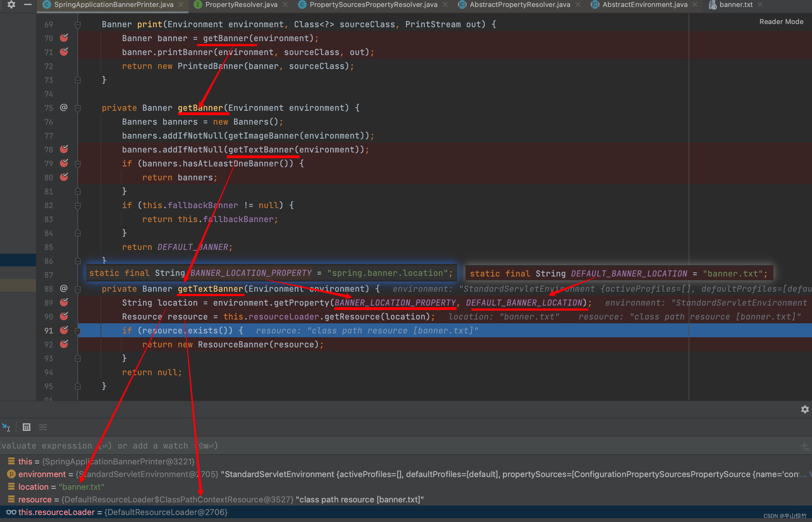
Task: Click ResourceBanner constructor on line 92
Action: pyautogui.click(x=233, y=345)
